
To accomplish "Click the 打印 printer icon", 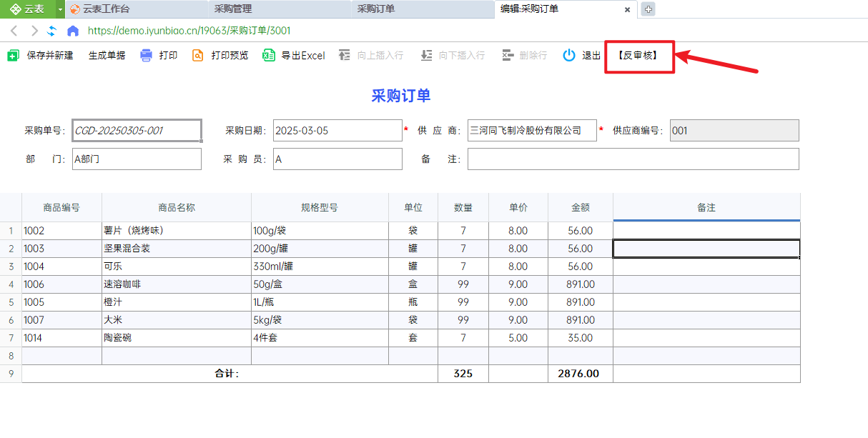I will pos(147,55).
